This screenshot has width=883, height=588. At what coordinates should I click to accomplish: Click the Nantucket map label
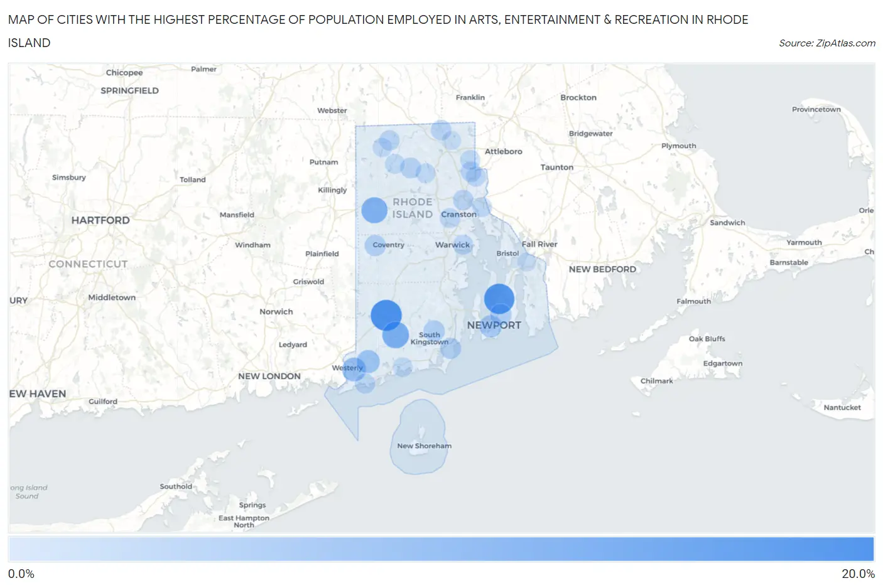[842, 407]
